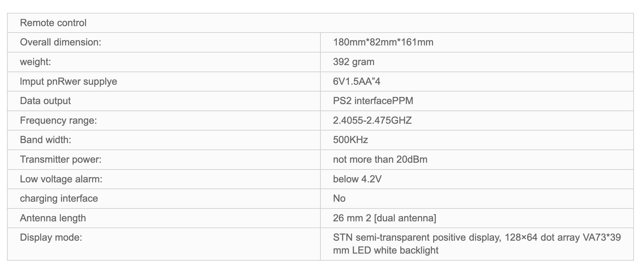This screenshot has width=644, height=271.
Task: Select the "weight:" row label
Action: click(35, 62)
